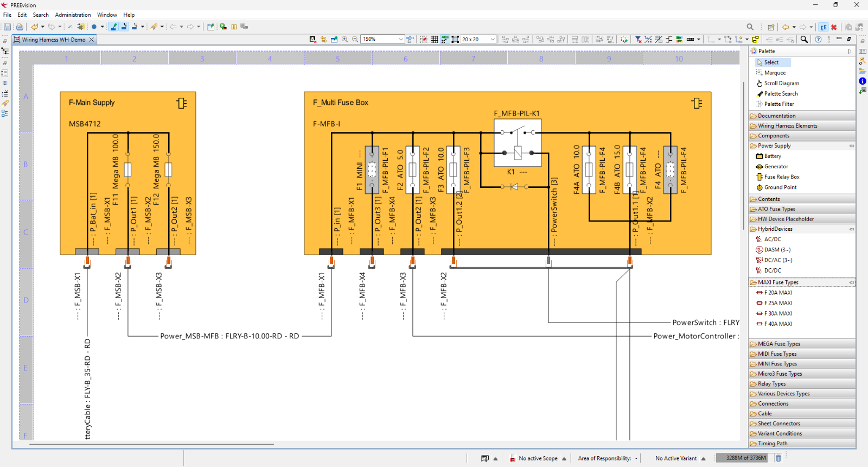Click Palette Search entry
This screenshot has height=467, width=868.
click(777, 94)
